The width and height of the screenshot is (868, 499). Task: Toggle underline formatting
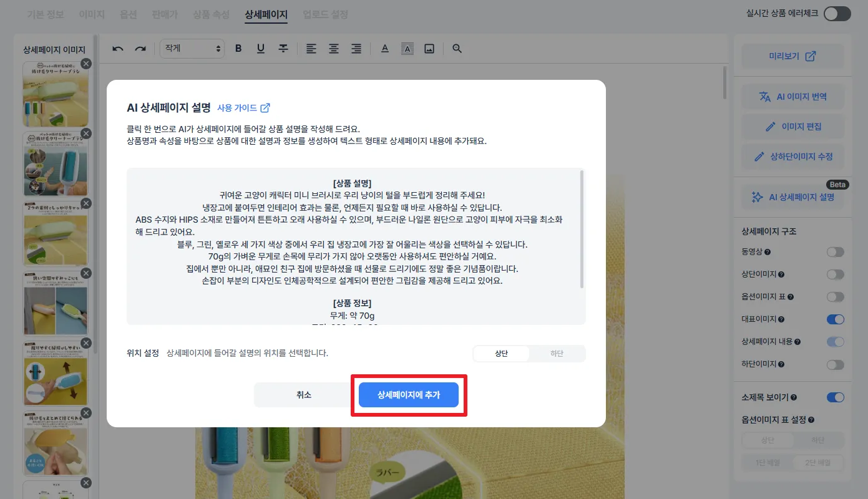click(x=261, y=49)
